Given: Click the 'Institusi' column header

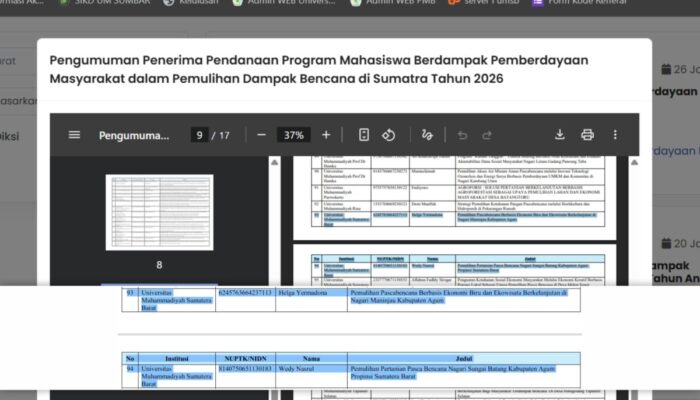Looking at the screenshot, I should point(177,358).
